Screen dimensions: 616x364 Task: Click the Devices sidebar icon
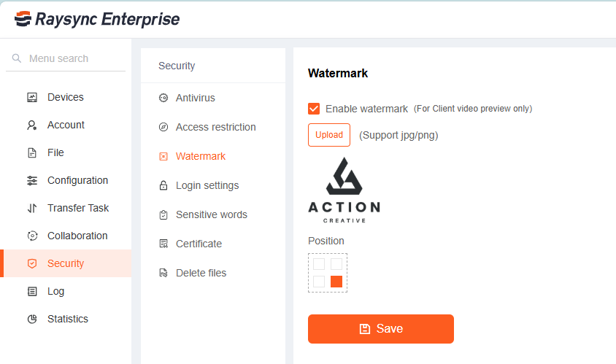tap(32, 97)
